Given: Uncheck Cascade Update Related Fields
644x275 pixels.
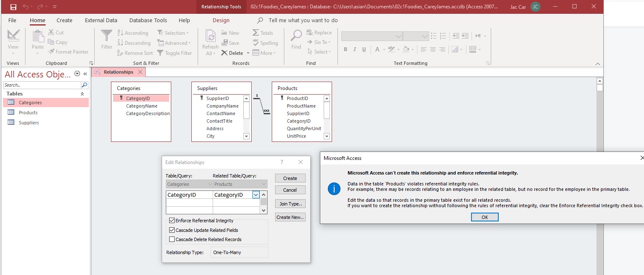Looking at the screenshot, I should [x=172, y=230].
